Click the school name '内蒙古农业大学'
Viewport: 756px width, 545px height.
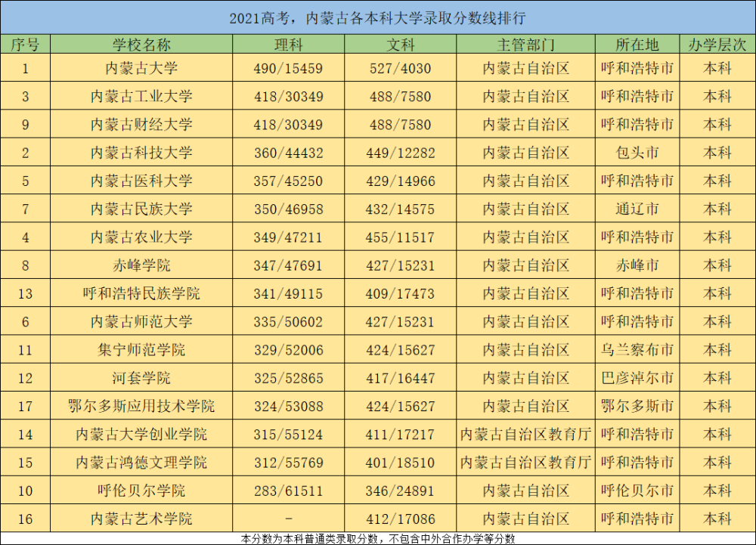tap(141, 237)
